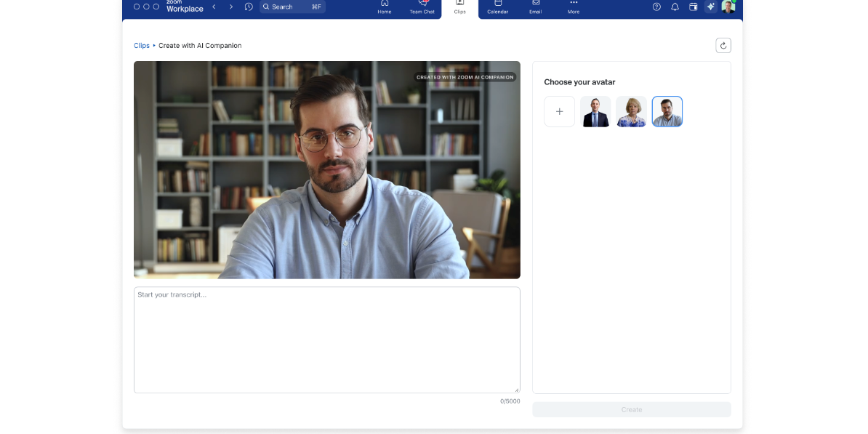Open notifications bell icon
The width and height of the screenshot is (868, 434).
point(675,7)
